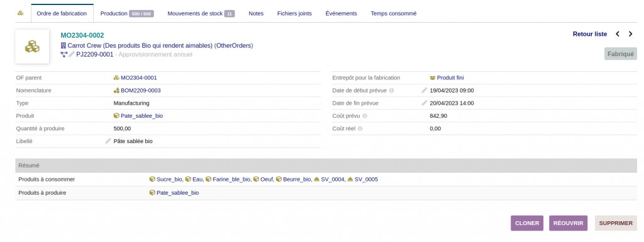
Task: Open the Temps consommé tab
Action: (x=394, y=14)
